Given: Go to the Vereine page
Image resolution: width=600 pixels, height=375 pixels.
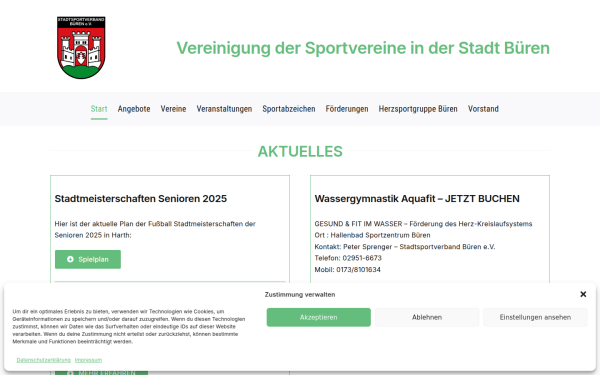Looking at the screenshot, I should pyautogui.click(x=173, y=109).
